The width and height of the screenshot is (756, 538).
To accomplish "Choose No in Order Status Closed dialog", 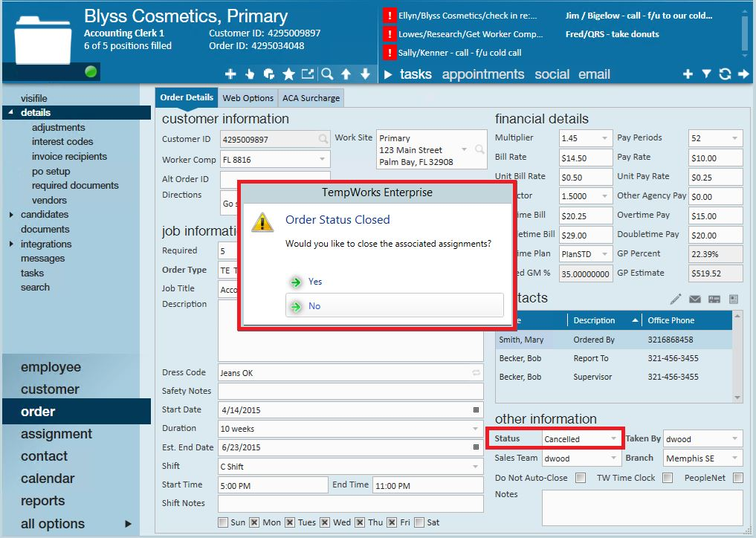I will pos(395,305).
